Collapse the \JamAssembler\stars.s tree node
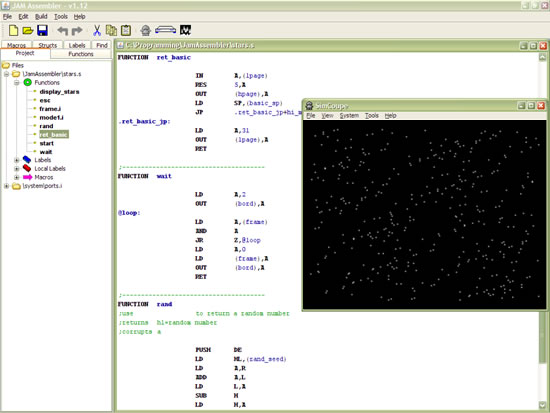 pos(6,74)
